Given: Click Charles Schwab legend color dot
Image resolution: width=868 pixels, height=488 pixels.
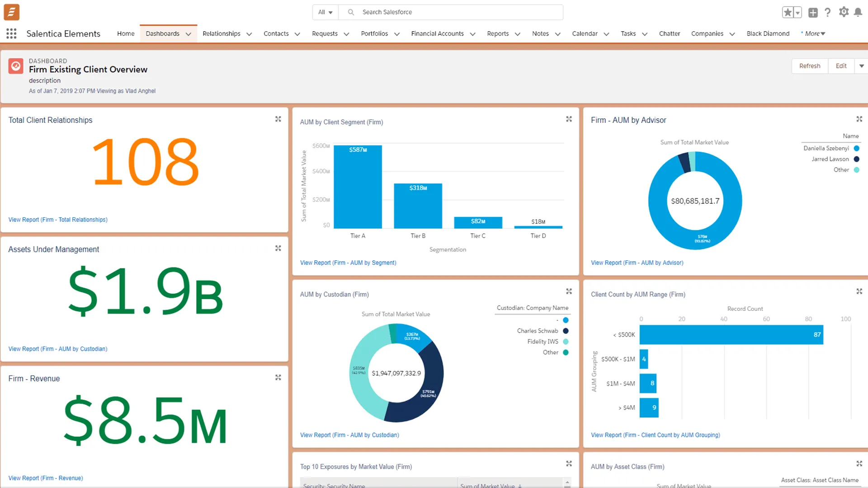Looking at the screenshot, I should point(566,331).
